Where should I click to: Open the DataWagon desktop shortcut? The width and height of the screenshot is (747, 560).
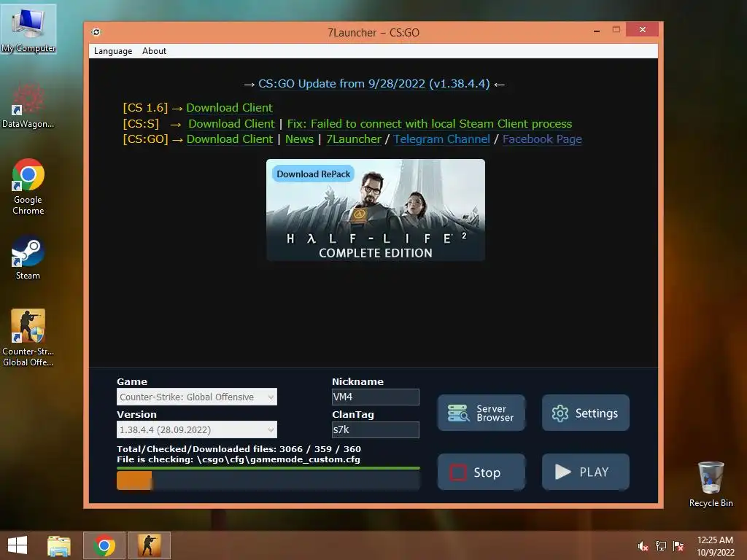tap(28, 106)
